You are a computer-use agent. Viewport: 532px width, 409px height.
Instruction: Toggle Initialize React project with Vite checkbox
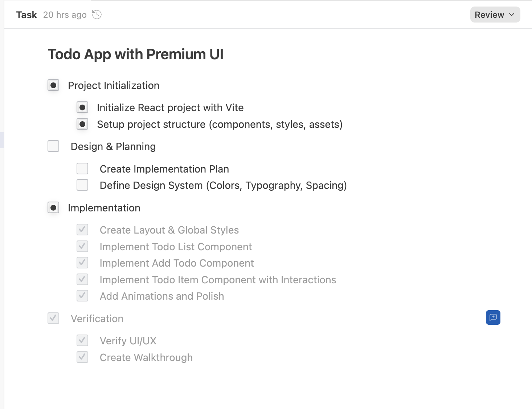[x=82, y=108]
